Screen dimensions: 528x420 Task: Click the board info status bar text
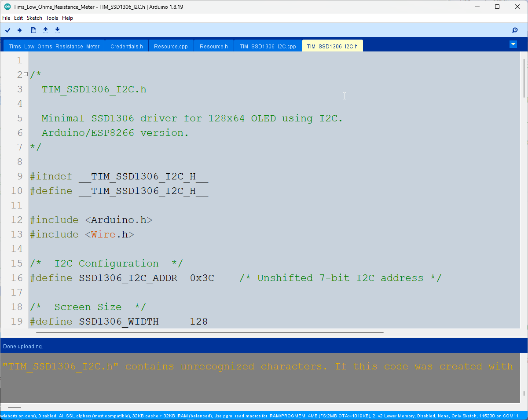[260, 416]
